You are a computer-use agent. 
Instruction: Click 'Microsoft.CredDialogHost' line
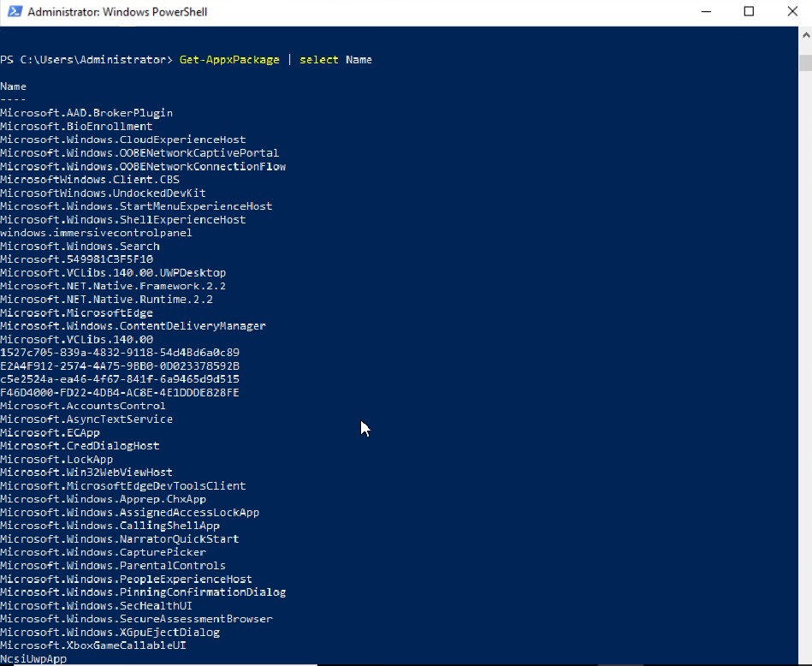(80, 446)
